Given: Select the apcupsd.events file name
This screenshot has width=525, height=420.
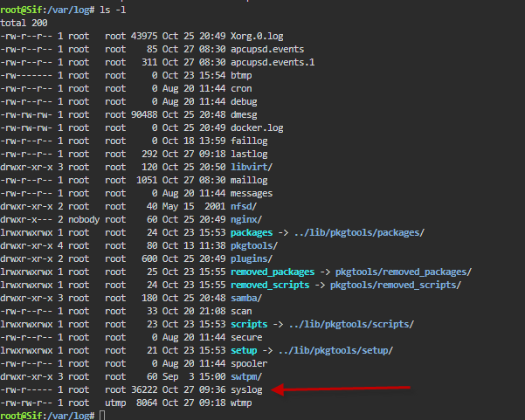Looking at the screenshot, I should pyautogui.click(x=267, y=49).
